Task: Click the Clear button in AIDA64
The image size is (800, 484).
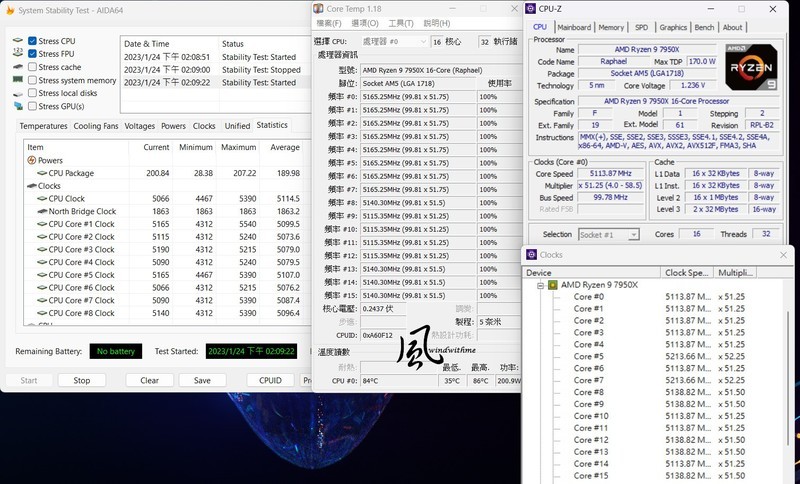Action: click(x=149, y=380)
